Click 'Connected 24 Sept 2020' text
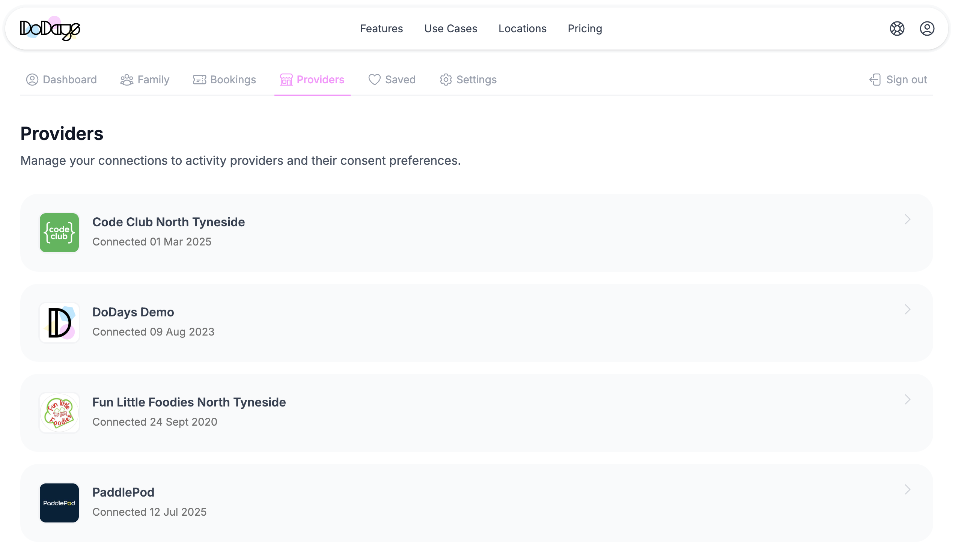Screen dimensions: 955x560 tap(155, 422)
